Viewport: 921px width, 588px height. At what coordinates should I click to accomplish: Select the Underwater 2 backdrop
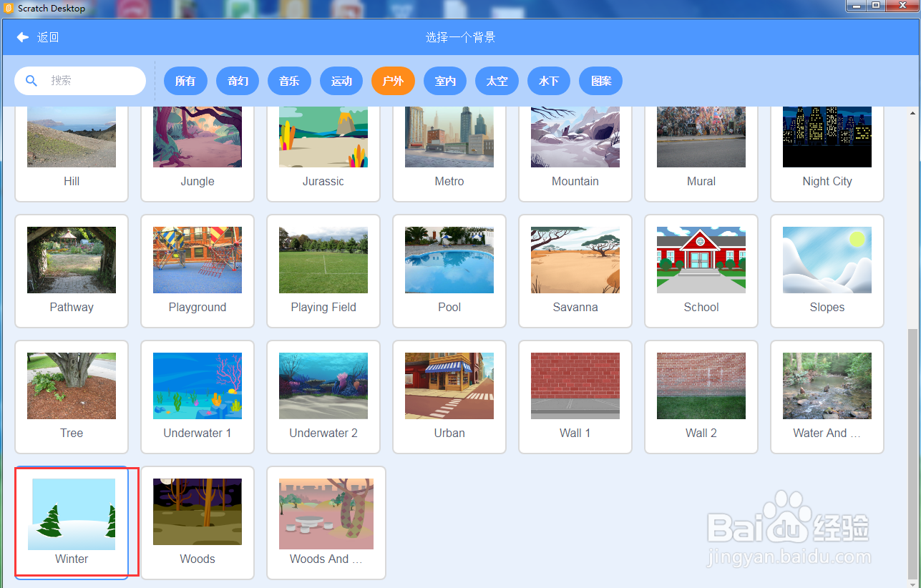pos(323,397)
